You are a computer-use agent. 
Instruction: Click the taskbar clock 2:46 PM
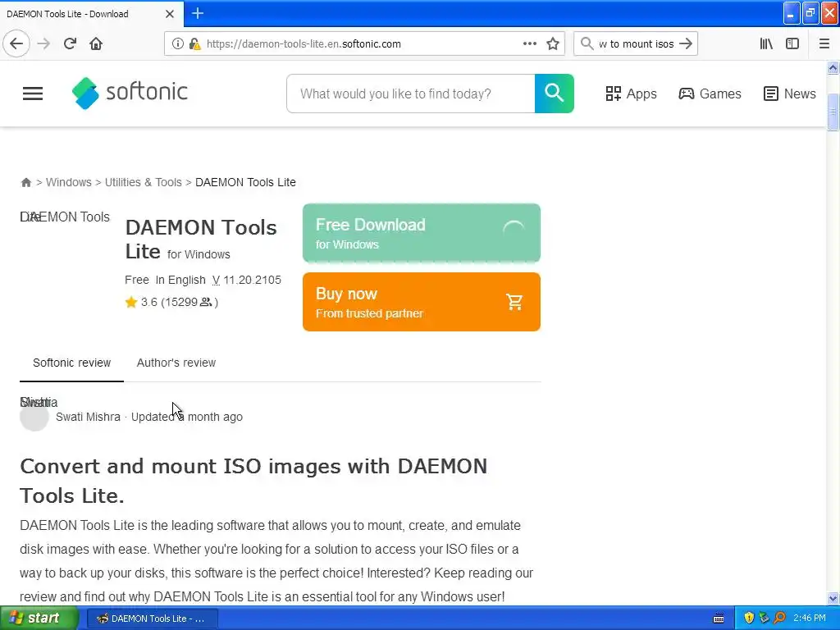[x=810, y=619]
